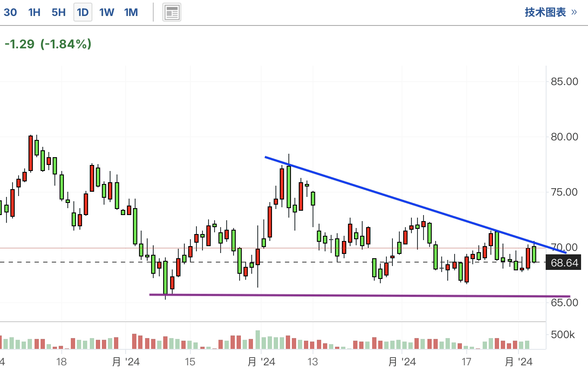Click the 65.00 price axis label
588x380 pixels.
pyautogui.click(x=565, y=303)
